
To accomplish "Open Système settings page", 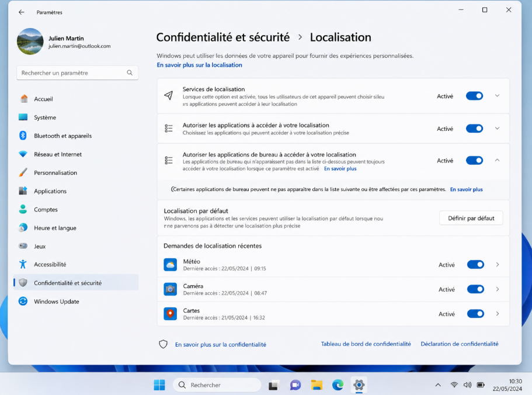I will pyautogui.click(x=76, y=117).
